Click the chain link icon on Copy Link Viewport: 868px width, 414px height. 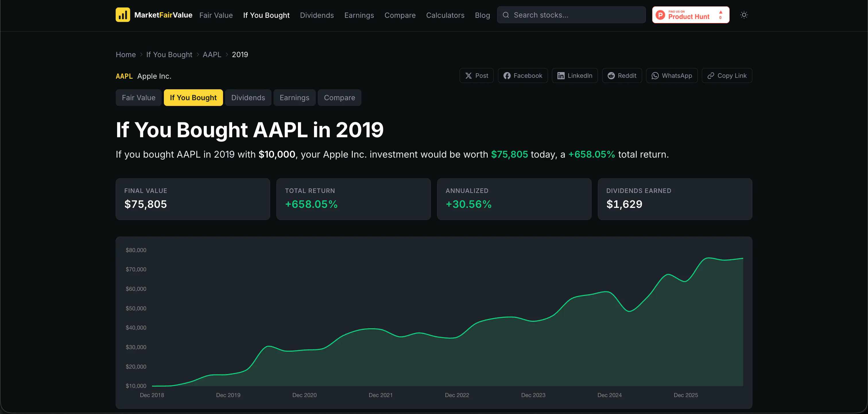711,76
